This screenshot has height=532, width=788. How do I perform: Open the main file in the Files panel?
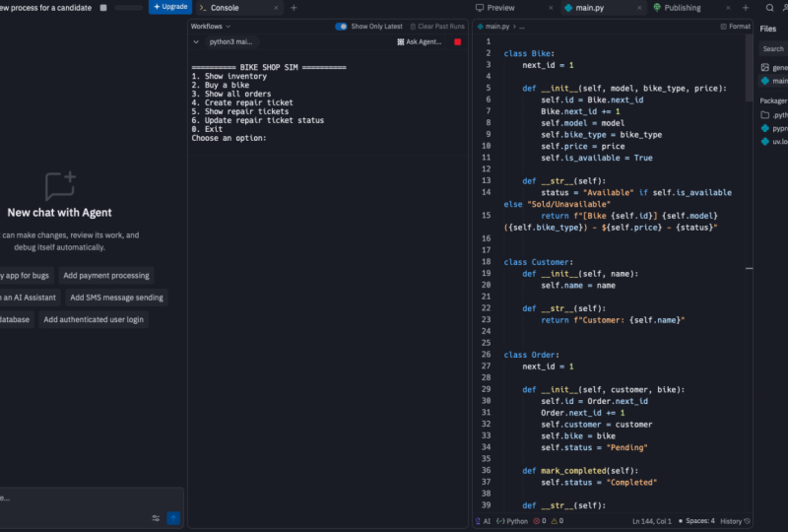(774, 81)
